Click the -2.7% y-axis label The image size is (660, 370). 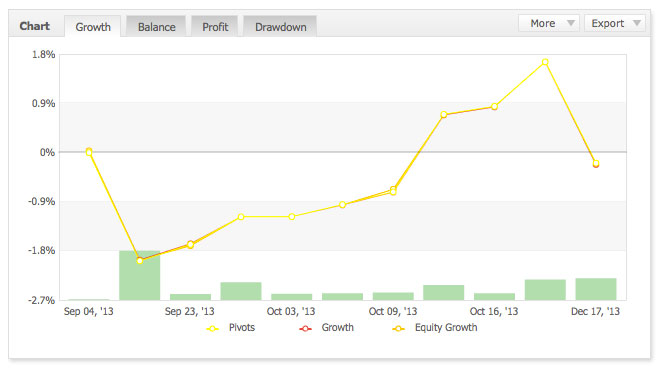42,300
